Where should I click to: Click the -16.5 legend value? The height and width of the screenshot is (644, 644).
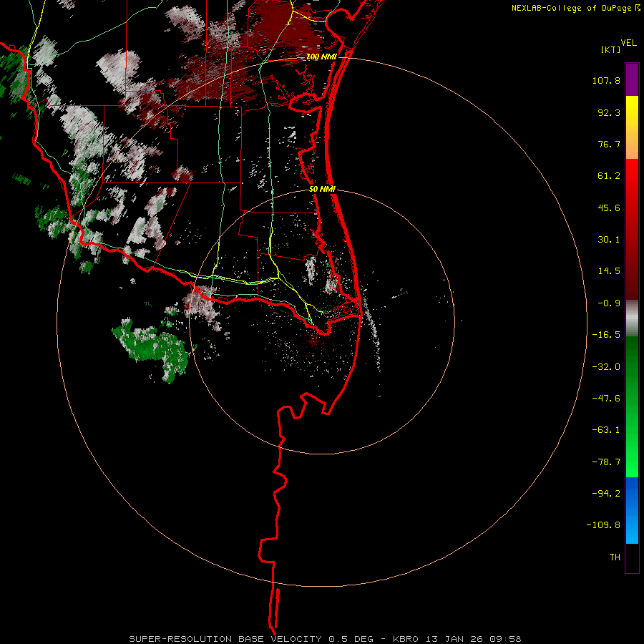point(606,335)
